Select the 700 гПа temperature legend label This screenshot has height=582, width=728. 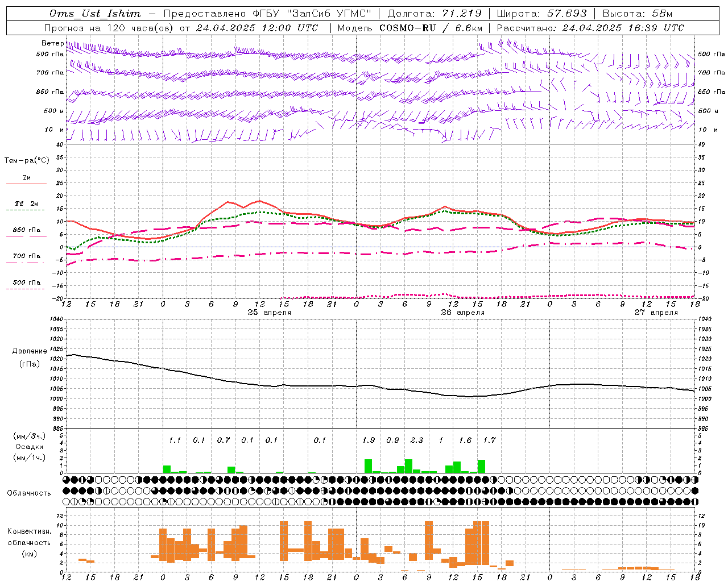27,256
